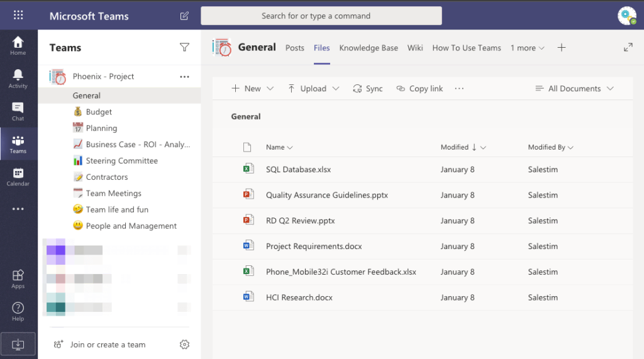Image resolution: width=644 pixels, height=359 pixels.
Task: Click the Sync button
Action: (x=367, y=89)
